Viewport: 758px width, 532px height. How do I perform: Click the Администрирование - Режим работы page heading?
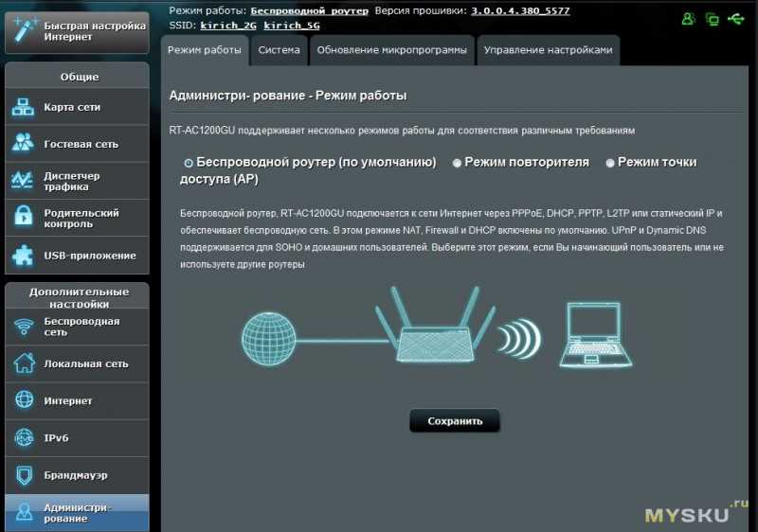coord(288,96)
